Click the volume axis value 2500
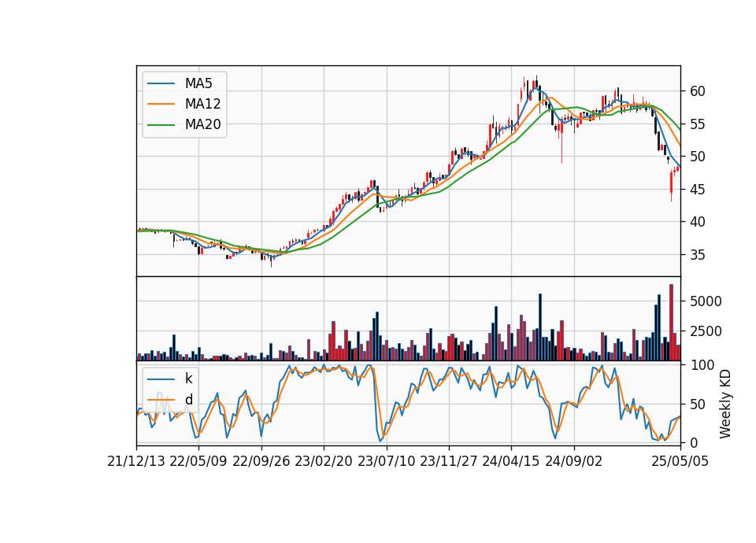 [706, 331]
